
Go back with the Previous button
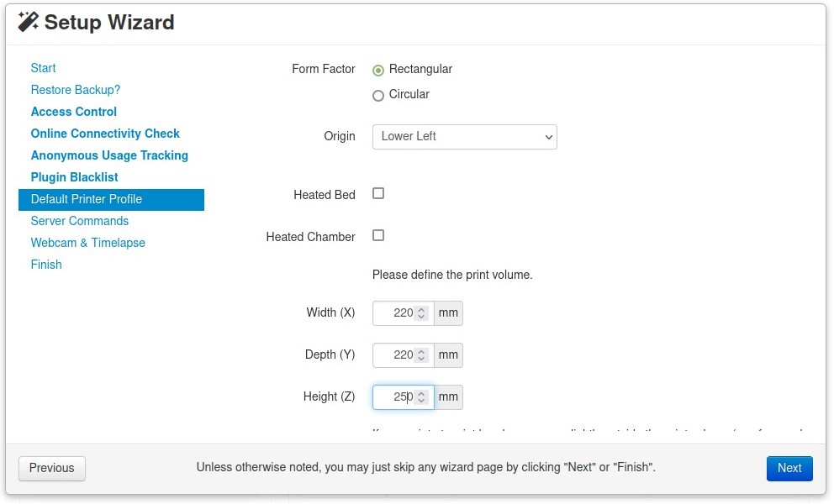pos(52,468)
